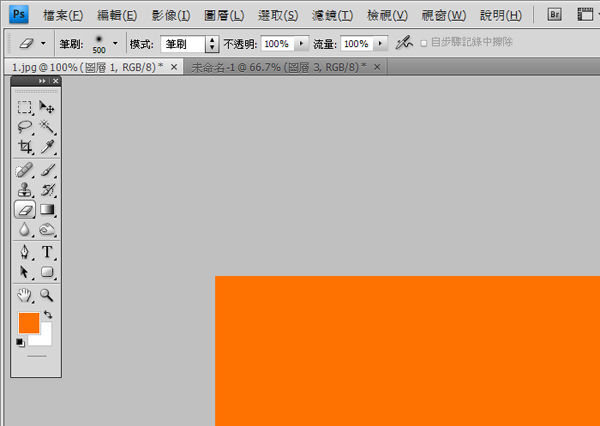Select the Hand tool
The height and width of the screenshot is (426, 600).
coord(24,295)
